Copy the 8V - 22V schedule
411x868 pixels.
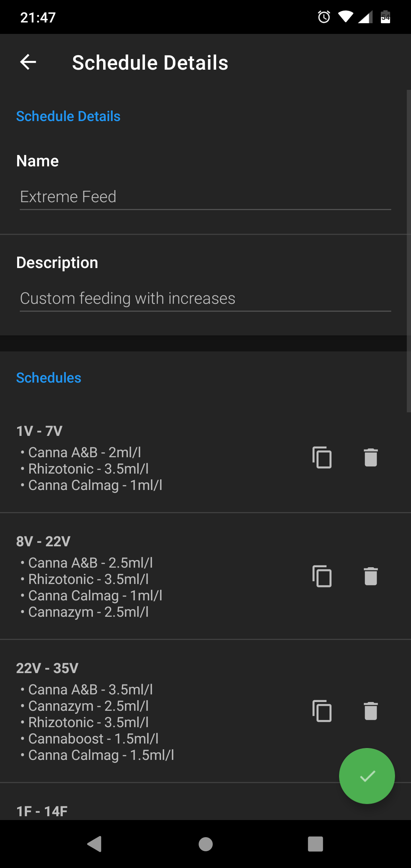(322, 576)
